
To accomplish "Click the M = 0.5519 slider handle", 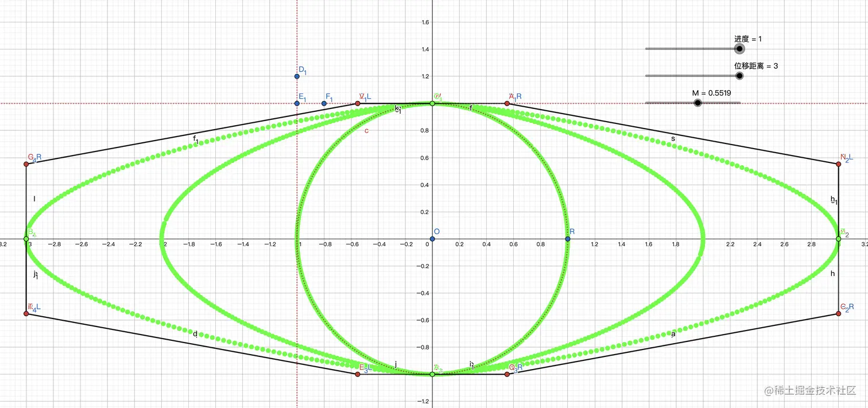I will pos(697,103).
